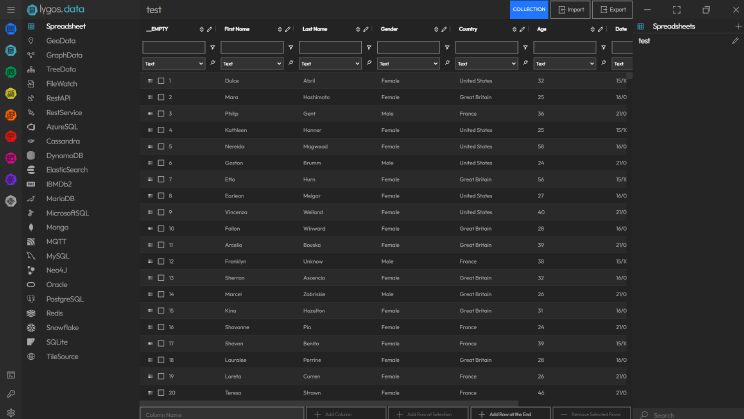Open the settings gear in sidebar
Screen dimensions: 744x419
pos(10,413)
